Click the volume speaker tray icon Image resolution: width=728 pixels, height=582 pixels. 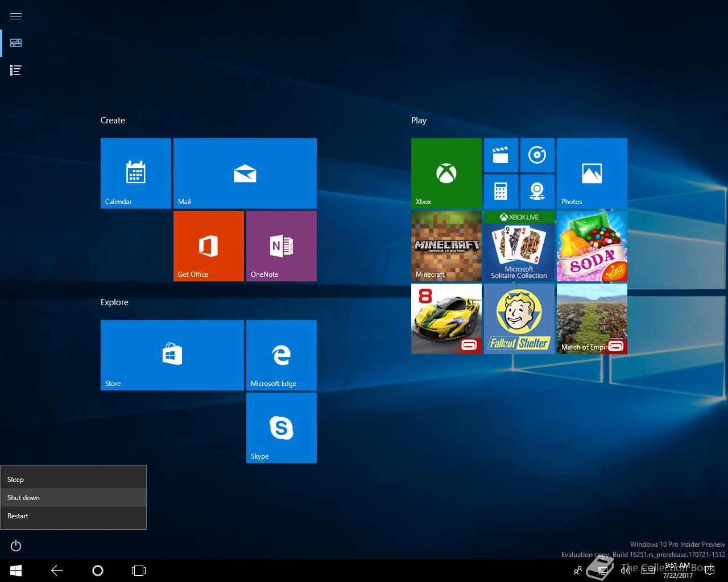(626, 571)
